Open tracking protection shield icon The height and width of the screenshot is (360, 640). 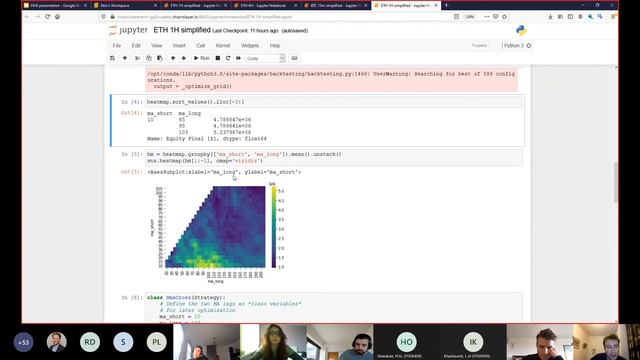[x=104, y=17]
